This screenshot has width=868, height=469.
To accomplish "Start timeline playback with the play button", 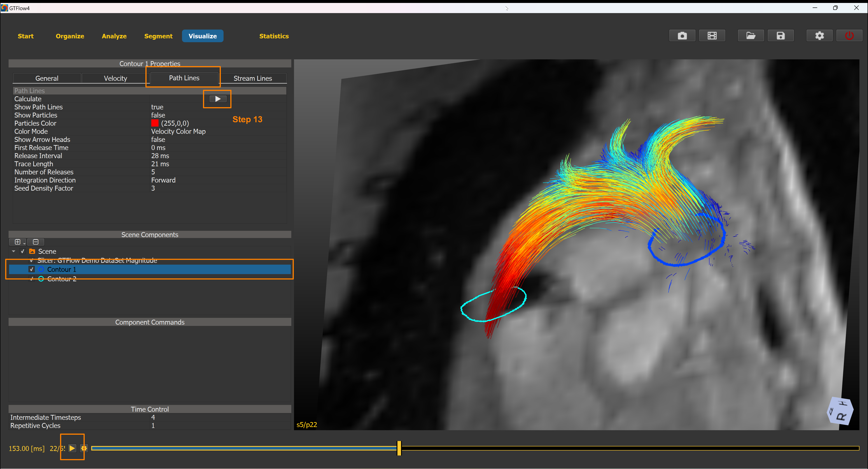I will (x=72, y=448).
